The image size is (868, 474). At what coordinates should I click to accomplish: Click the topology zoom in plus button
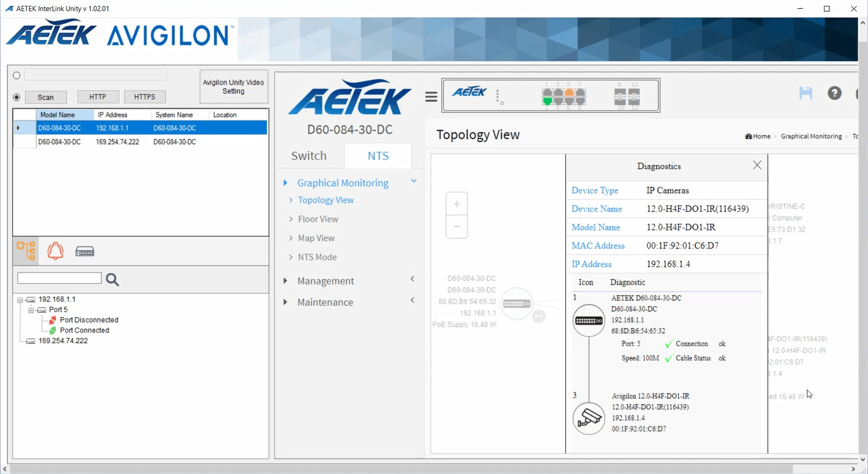coord(457,204)
